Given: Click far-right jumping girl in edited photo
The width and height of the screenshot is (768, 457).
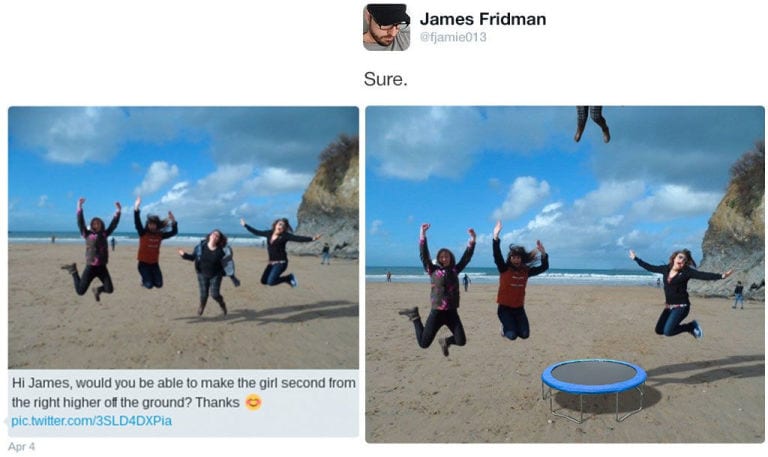Looking at the screenshot, I should coord(678,291).
